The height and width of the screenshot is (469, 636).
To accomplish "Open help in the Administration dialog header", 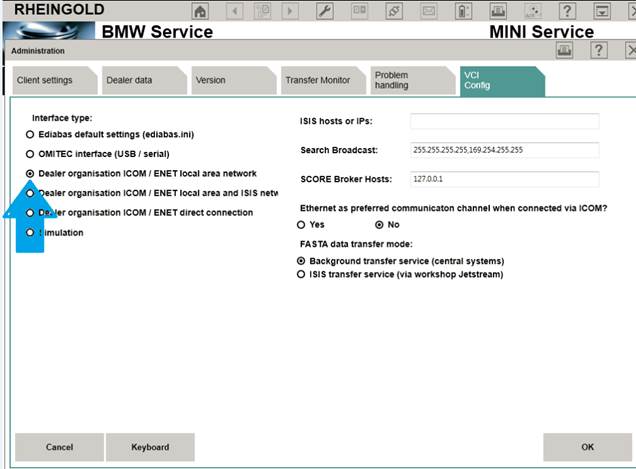I will pos(599,51).
